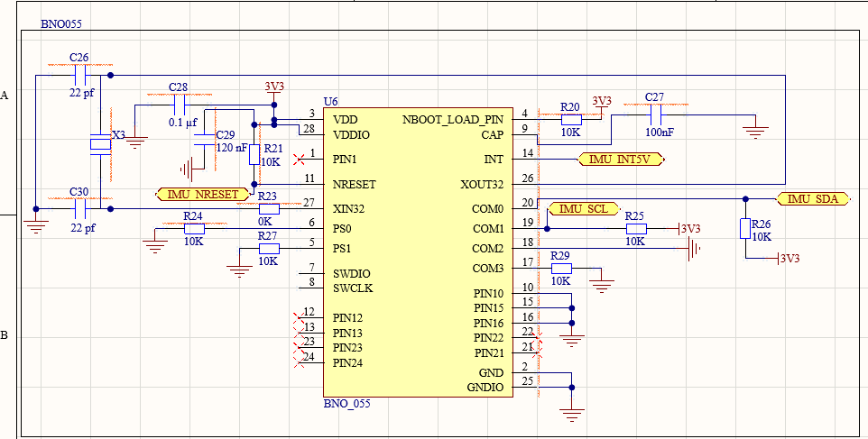Select 3V3 power port above VDD
Image resolution: width=868 pixels, height=439 pixels.
pyautogui.click(x=274, y=91)
